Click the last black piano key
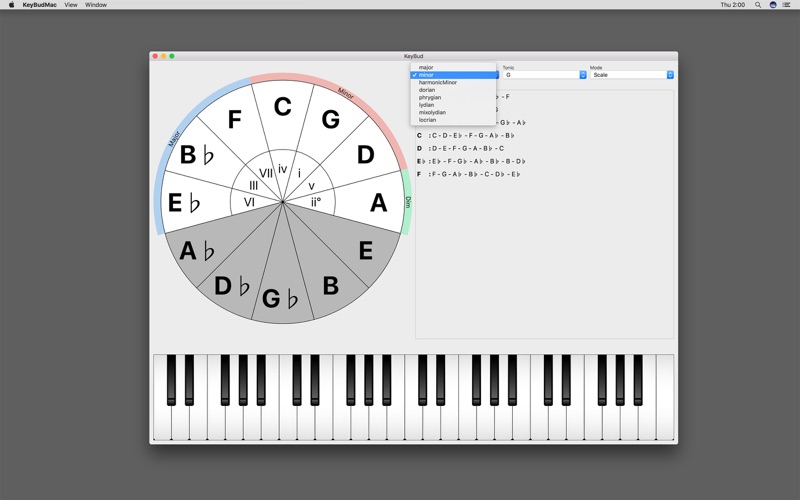Image resolution: width=800 pixels, height=500 pixels. 638,380
